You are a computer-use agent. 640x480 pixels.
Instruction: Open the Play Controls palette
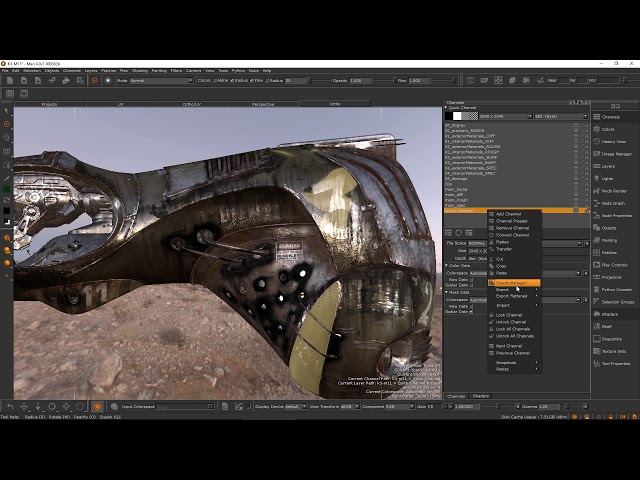coord(615,264)
